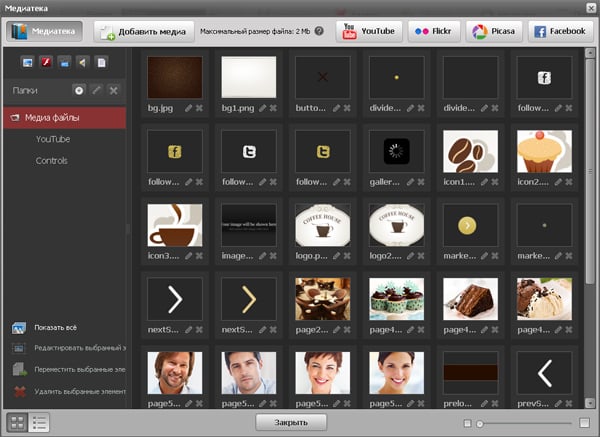The width and height of the screenshot is (600, 437).
Task: Click the thumbnail size slider handle
Action: tap(480, 423)
